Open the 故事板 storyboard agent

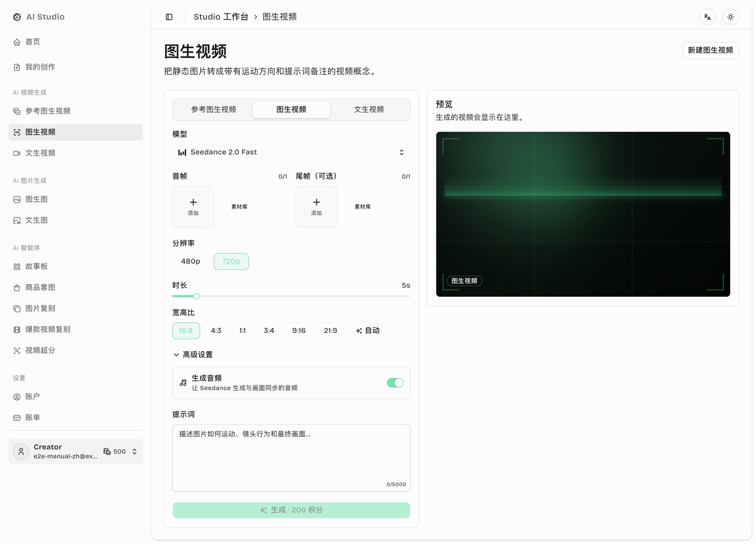coord(76,267)
